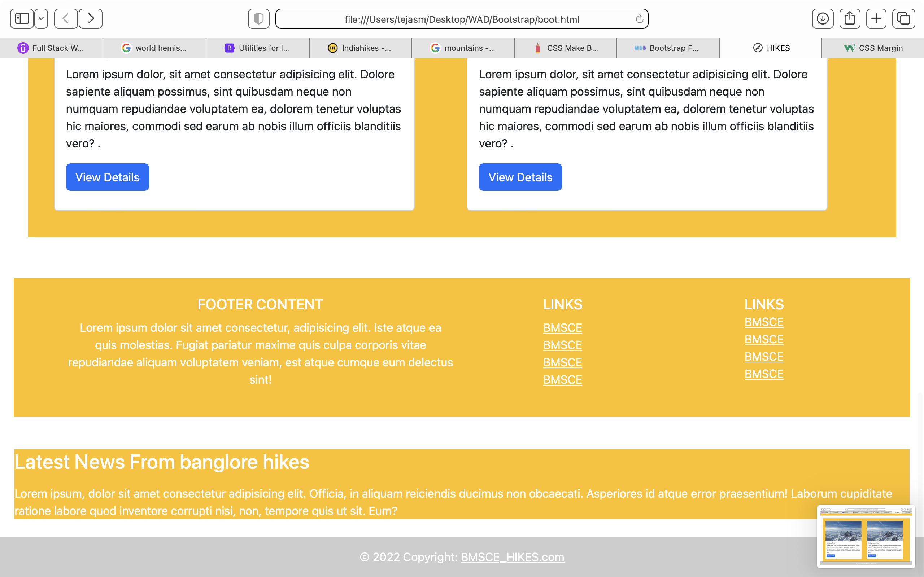Open the screenshot preview thumbnail
The width and height of the screenshot is (924, 577).
click(866, 537)
